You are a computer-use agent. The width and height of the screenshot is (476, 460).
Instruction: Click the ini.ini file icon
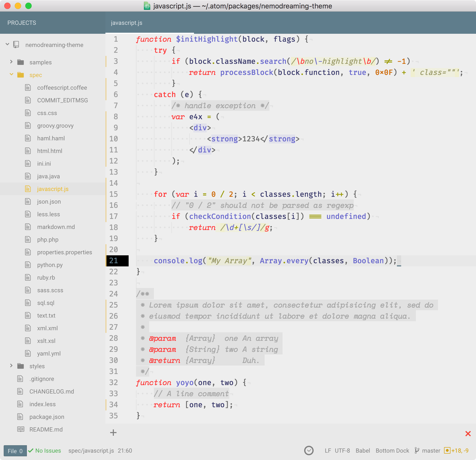(28, 163)
